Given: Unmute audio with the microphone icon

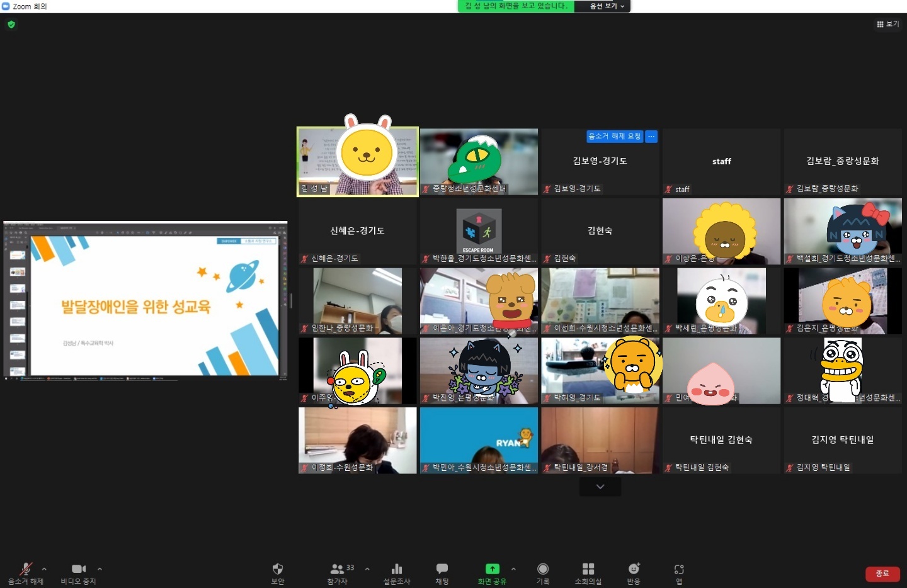Looking at the screenshot, I should (26, 569).
